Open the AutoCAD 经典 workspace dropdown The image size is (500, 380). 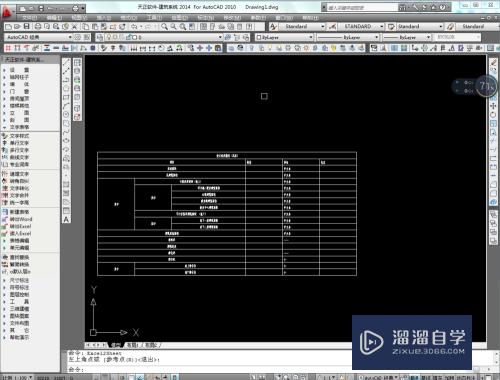pos(39,37)
